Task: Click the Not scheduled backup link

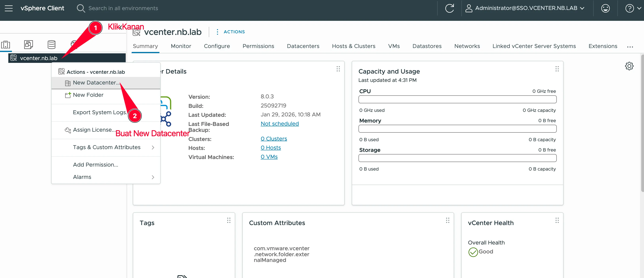Action: [x=280, y=124]
